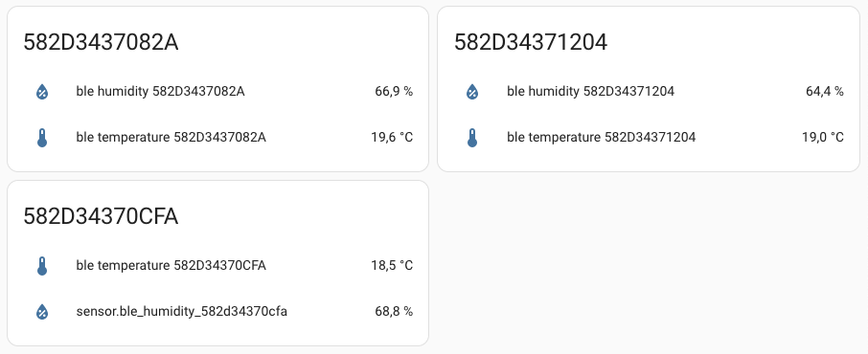
Task: Click thermometer icon for 582D34371204
Action: click(472, 138)
